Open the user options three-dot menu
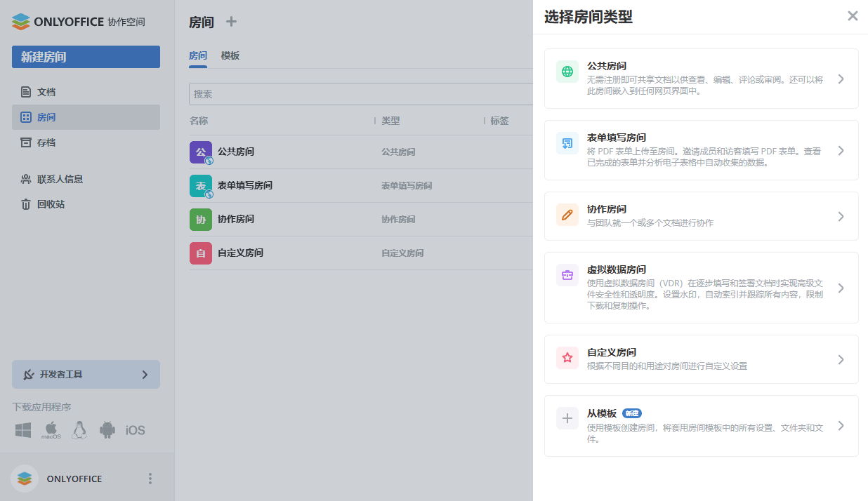868x501 pixels. 150,479
